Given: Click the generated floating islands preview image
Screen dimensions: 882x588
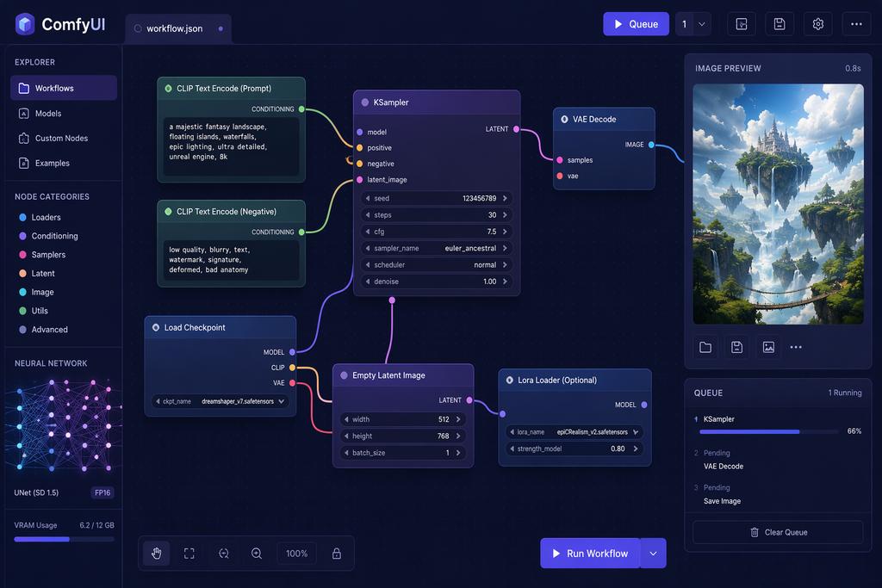Looking at the screenshot, I should (x=778, y=204).
